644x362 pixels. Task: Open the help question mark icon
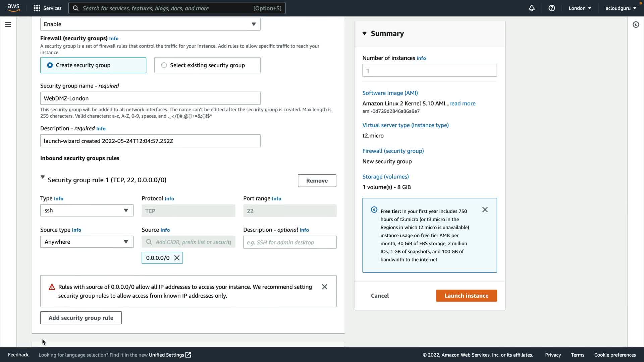[552, 8]
